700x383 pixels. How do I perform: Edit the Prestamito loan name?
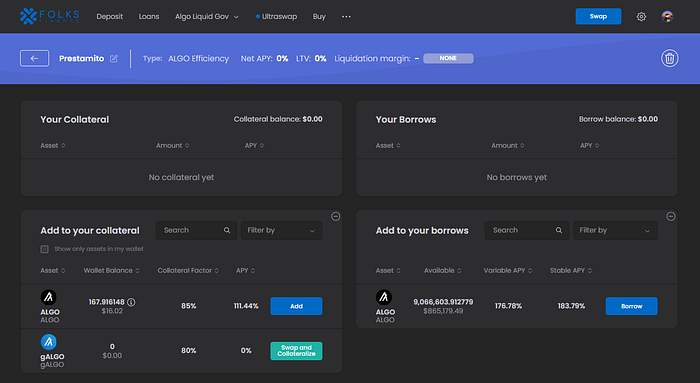pos(114,58)
